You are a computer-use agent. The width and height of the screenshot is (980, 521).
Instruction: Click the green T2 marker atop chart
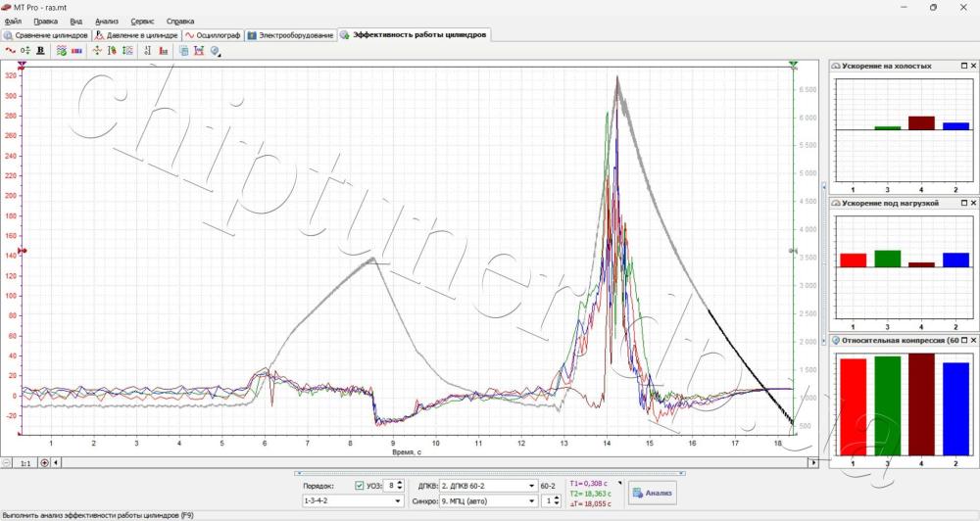[793, 65]
